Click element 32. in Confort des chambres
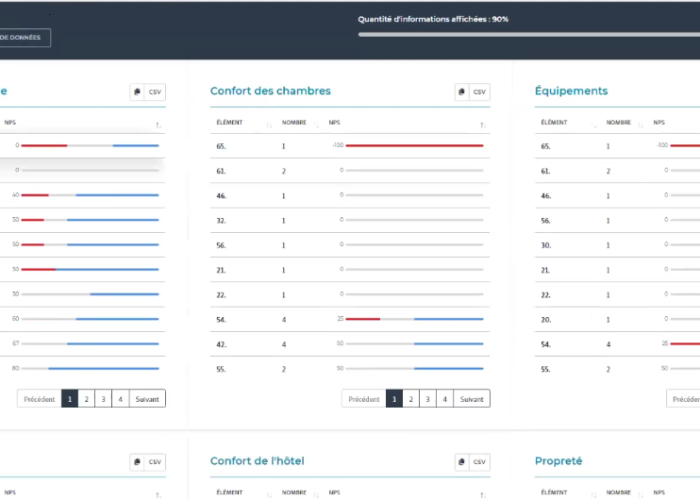The width and height of the screenshot is (700, 500). point(221,221)
